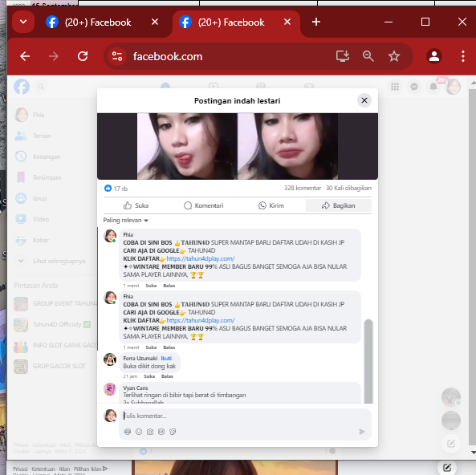Open Vyan Cans profile name

pos(136,388)
